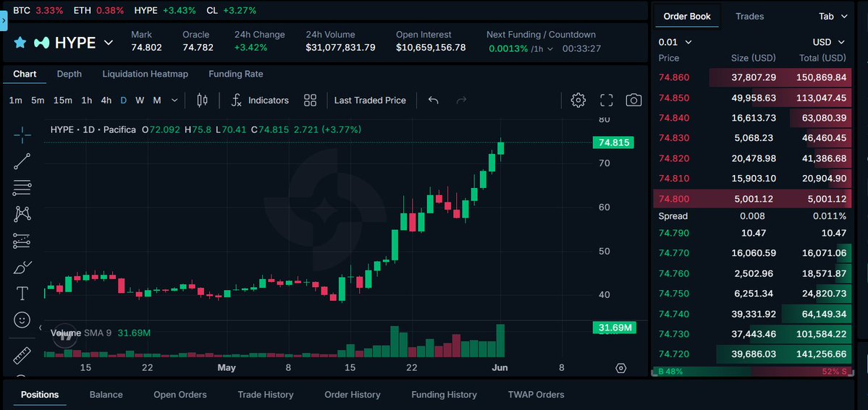Click the 74.815 price axis label

[613, 142]
